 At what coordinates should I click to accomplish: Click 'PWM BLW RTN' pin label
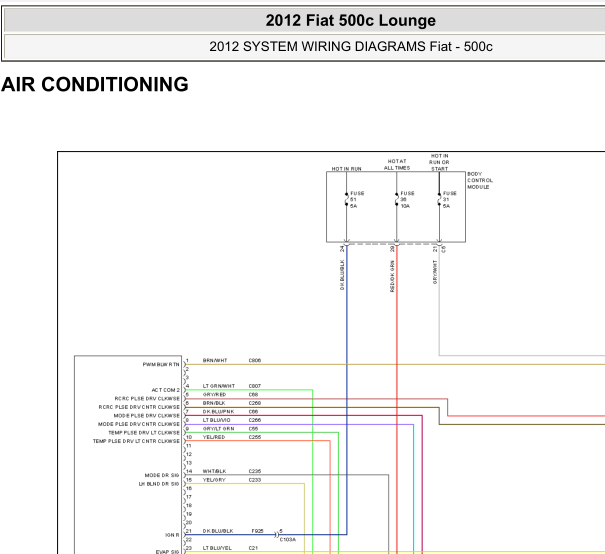tap(161, 364)
